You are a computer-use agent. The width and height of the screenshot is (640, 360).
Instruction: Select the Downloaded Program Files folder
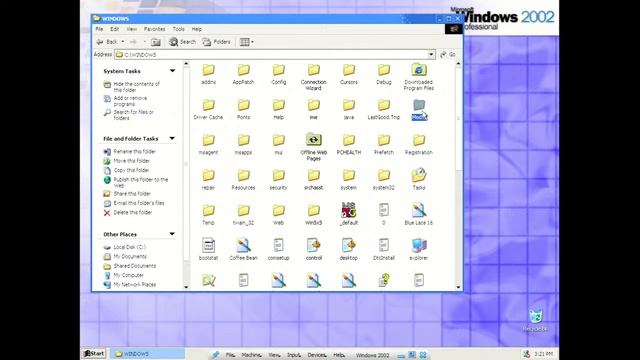pos(419,77)
